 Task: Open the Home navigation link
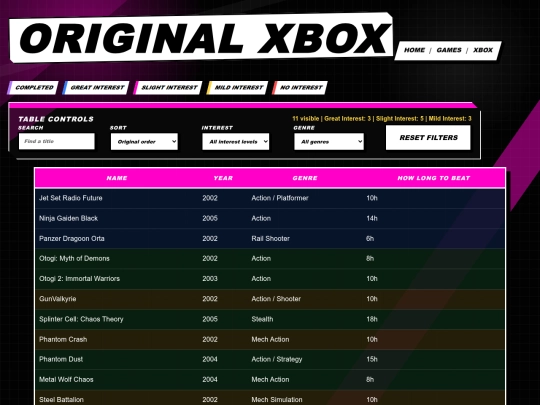[414, 50]
